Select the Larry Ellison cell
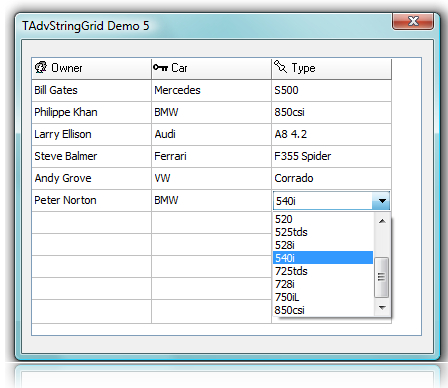Screen dimensions: 448x388 tap(91, 134)
